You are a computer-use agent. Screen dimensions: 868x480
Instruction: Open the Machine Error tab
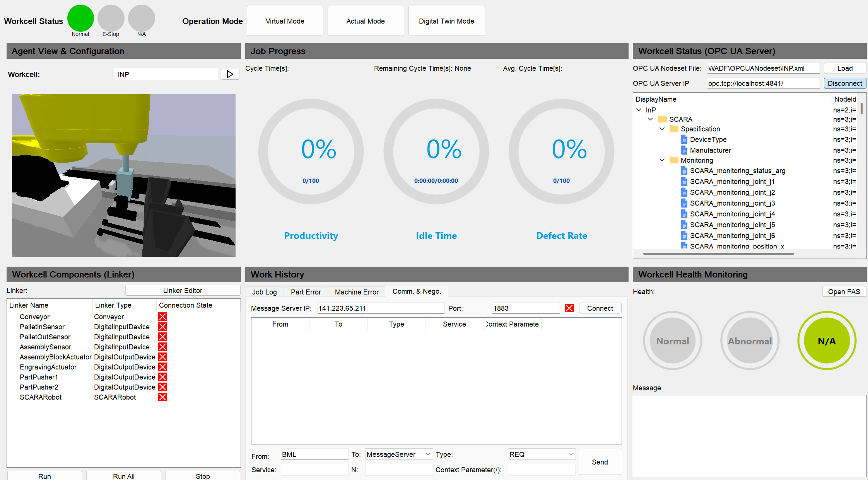coord(357,292)
